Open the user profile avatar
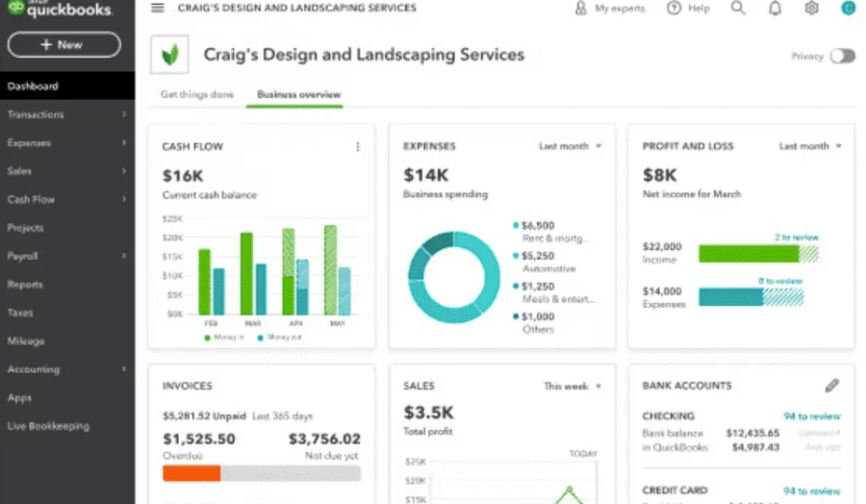This screenshot has width=866, height=504. click(x=848, y=8)
